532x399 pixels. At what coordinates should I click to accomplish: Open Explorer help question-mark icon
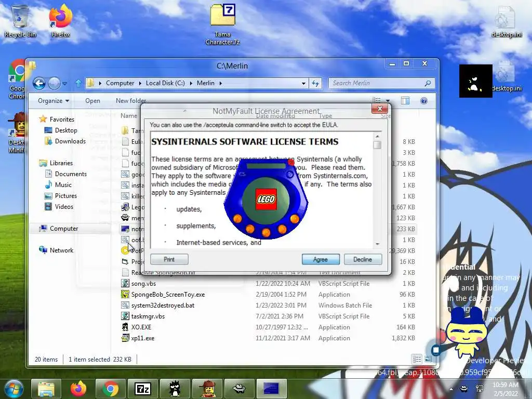coord(423,101)
